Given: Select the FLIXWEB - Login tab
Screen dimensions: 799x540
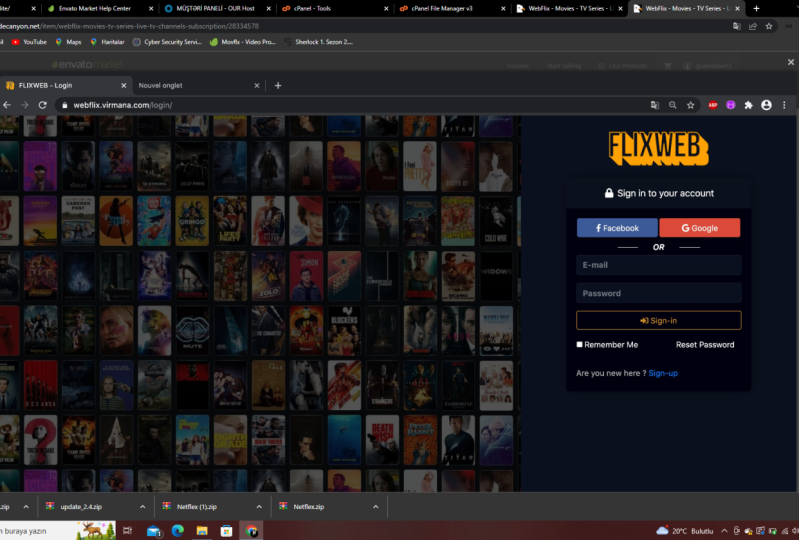Looking at the screenshot, I should [x=65, y=86].
